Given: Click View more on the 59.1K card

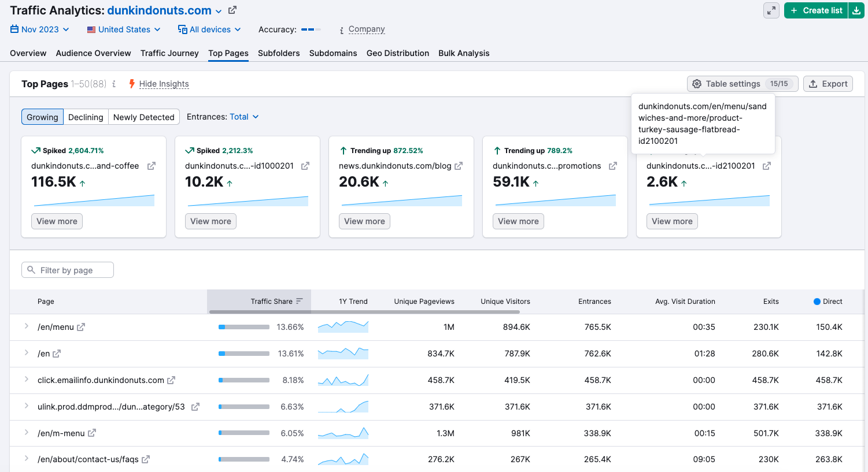Looking at the screenshot, I should tap(518, 221).
